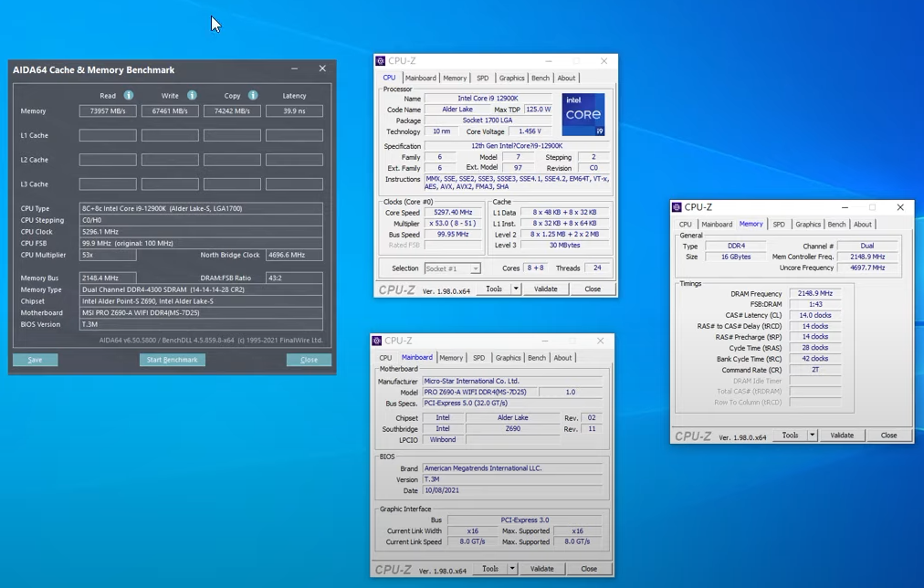Click the Save button in AIDA64

pyautogui.click(x=35, y=360)
